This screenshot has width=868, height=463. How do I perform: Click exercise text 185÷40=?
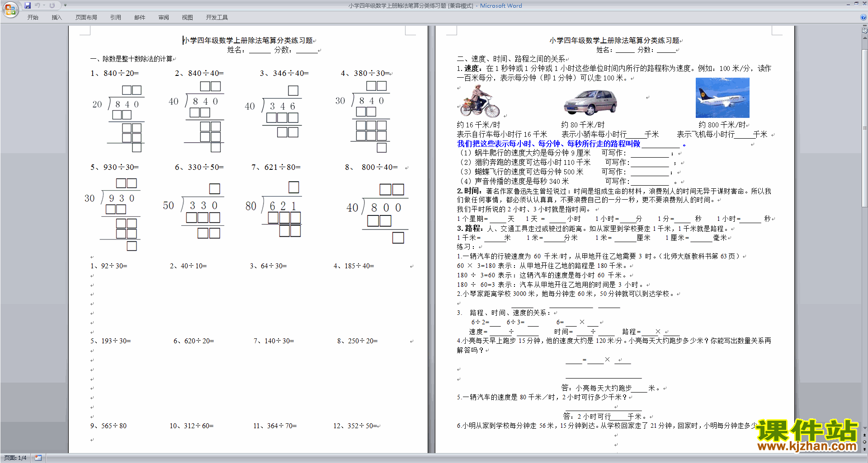(359, 266)
